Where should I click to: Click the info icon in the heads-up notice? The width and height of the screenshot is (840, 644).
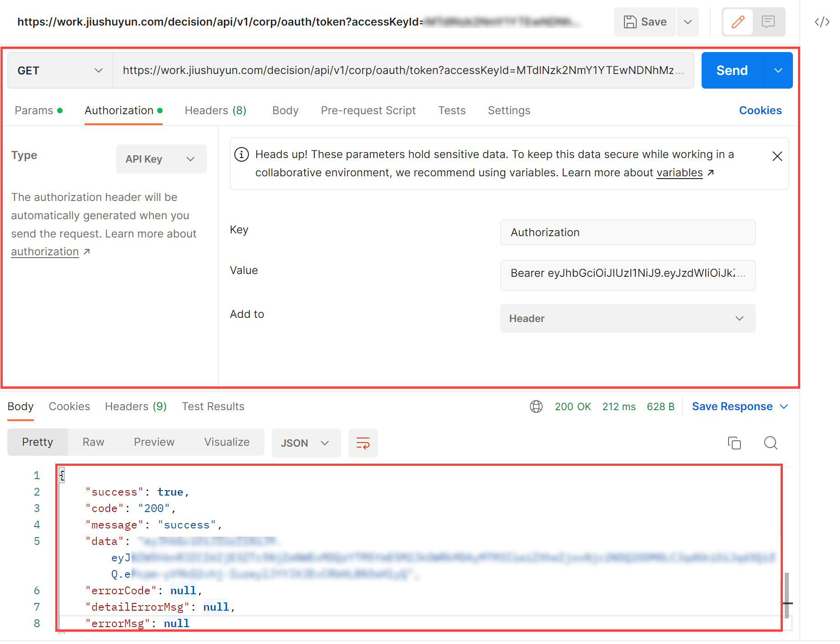pos(242,154)
